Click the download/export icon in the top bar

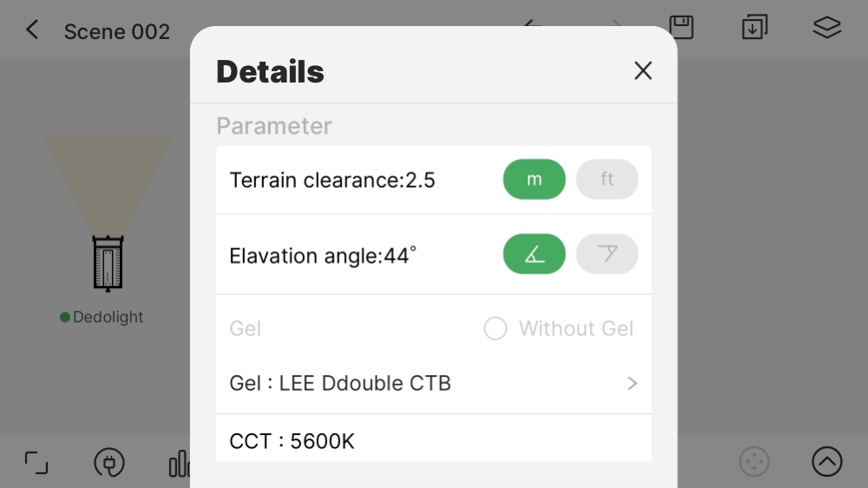754,28
